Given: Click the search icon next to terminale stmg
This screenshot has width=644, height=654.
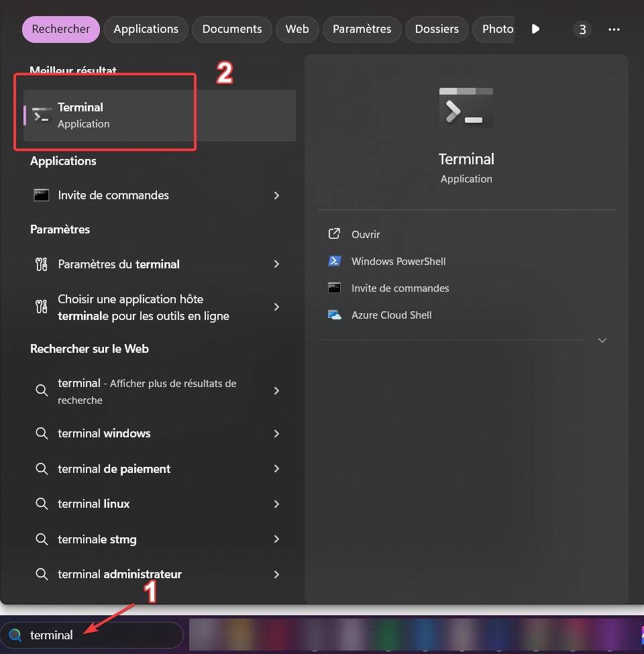Looking at the screenshot, I should 42,539.
